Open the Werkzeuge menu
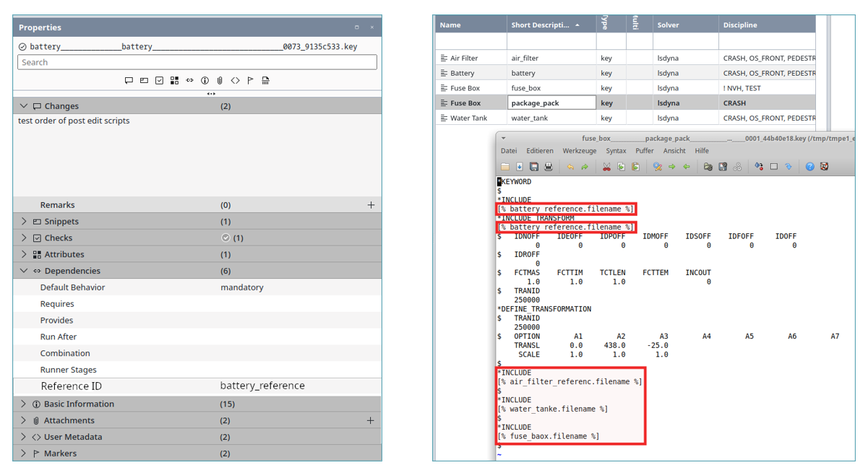This screenshot has height=473, width=868. 580,151
